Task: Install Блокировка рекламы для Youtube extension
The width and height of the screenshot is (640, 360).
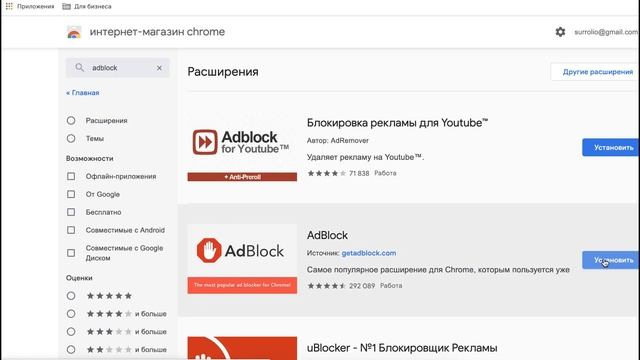Action: click(x=611, y=147)
